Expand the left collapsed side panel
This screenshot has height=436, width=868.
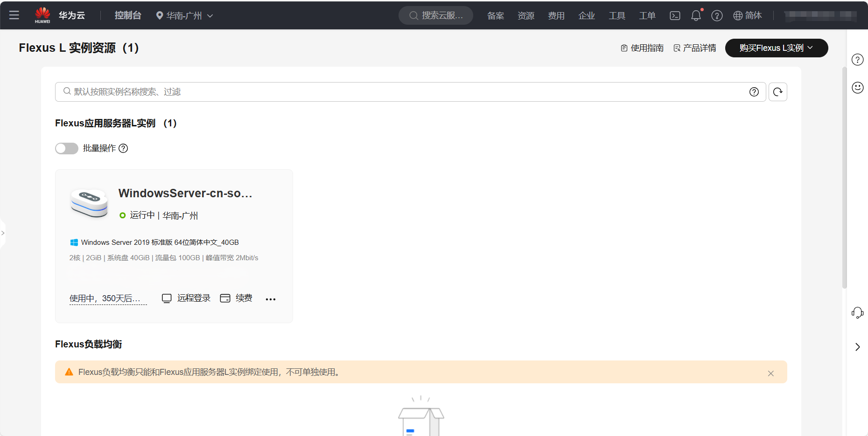3,233
